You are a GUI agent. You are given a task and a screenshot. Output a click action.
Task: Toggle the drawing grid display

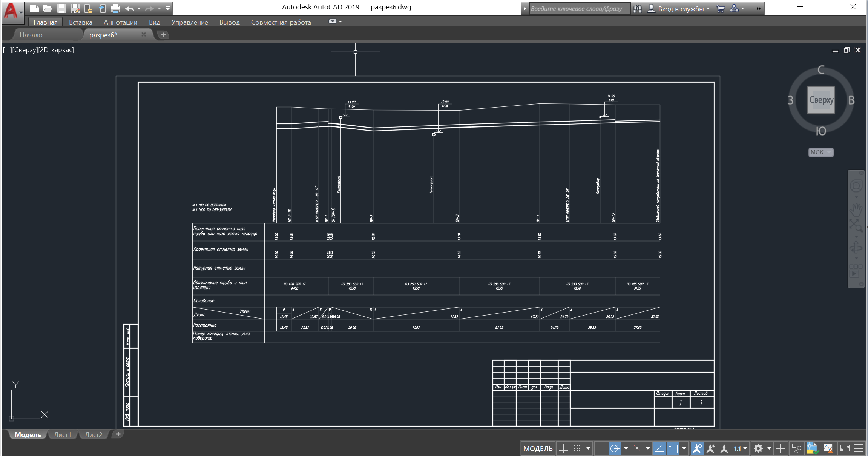tap(563, 448)
